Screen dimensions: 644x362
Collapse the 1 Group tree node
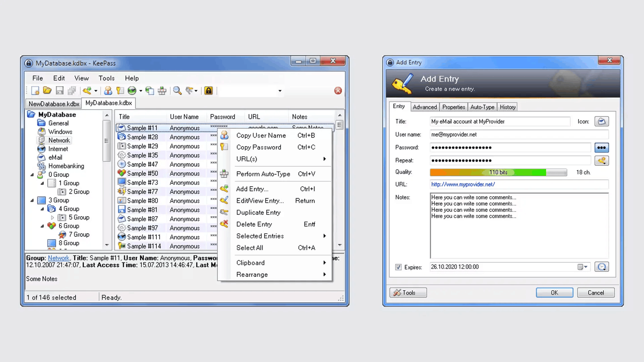tap(42, 183)
